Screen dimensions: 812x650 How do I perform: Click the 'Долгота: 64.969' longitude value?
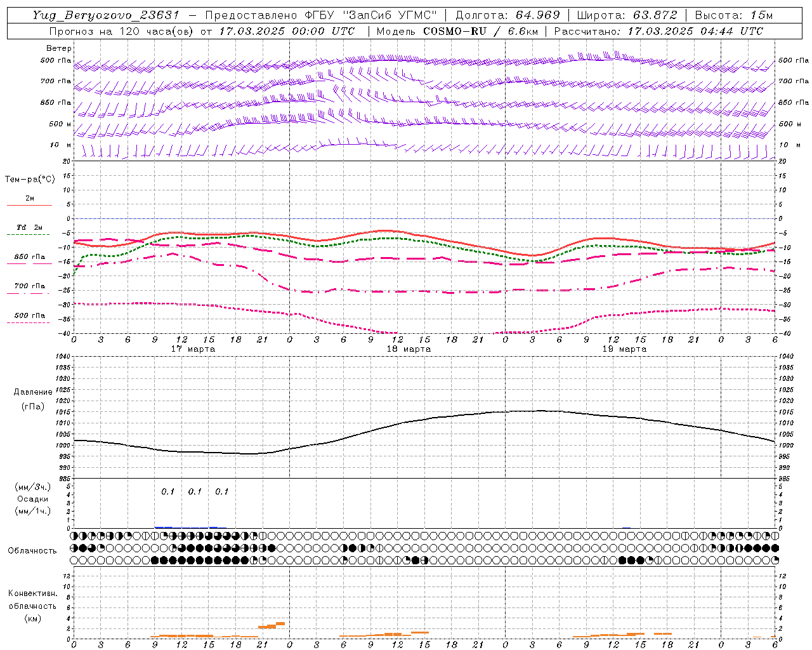tap(507, 15)
